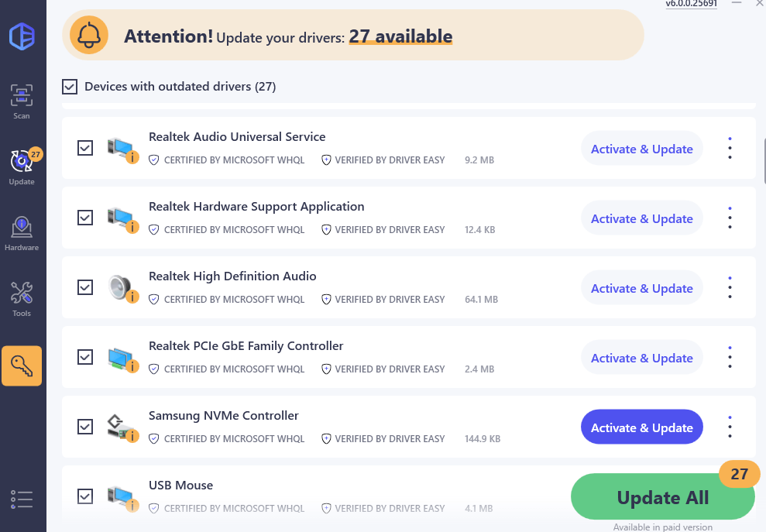Open more options for Realtek Audio Universal Service
Viewport: 766px width, 532px height.
(x=730, y=149)
